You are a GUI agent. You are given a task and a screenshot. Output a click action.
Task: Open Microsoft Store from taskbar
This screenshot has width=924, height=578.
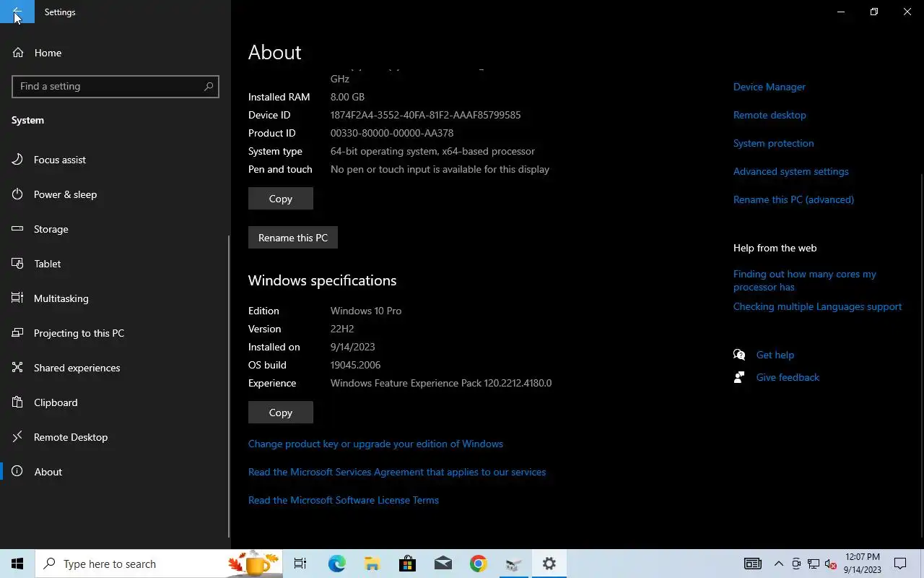407,564
